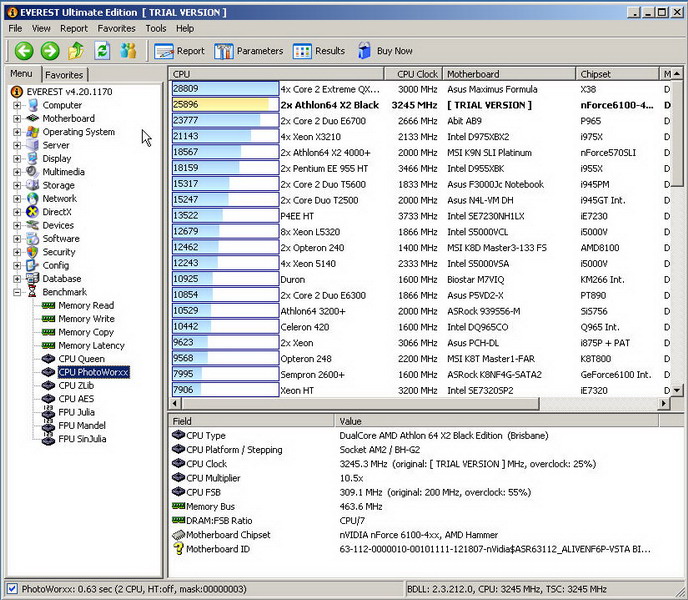688x600 pixels.
Task: Click the green Forward arrow button
Action: (50, 50)
